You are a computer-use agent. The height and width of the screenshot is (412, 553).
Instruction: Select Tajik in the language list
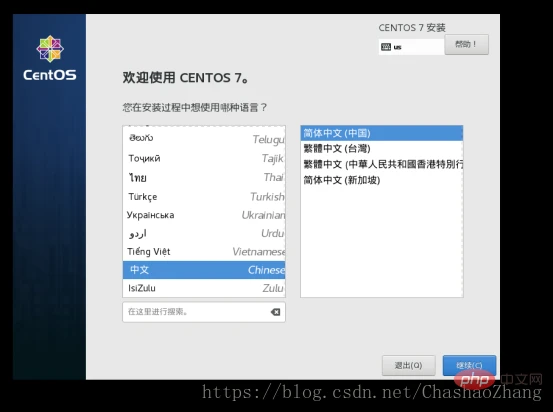[x=204, y=158]
